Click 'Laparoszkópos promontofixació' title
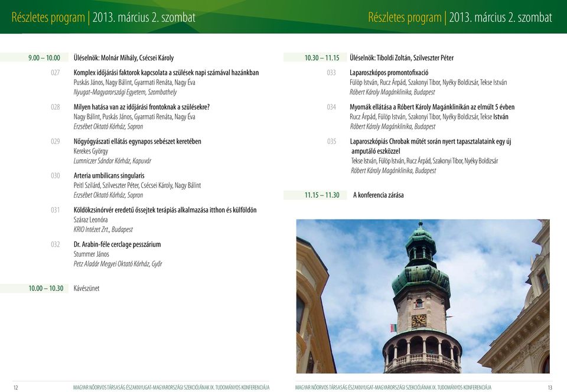 (389, 73)
